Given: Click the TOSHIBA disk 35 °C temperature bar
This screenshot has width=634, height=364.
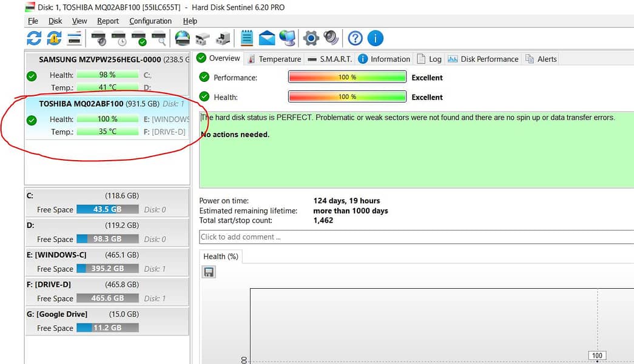Looking at the screenshot, I should point(107,132).
